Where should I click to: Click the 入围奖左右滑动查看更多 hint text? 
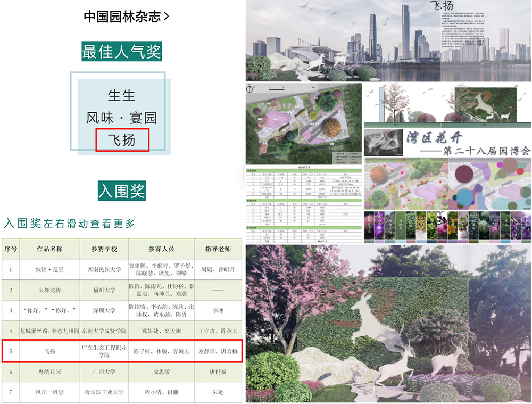(x=70, y=224)
